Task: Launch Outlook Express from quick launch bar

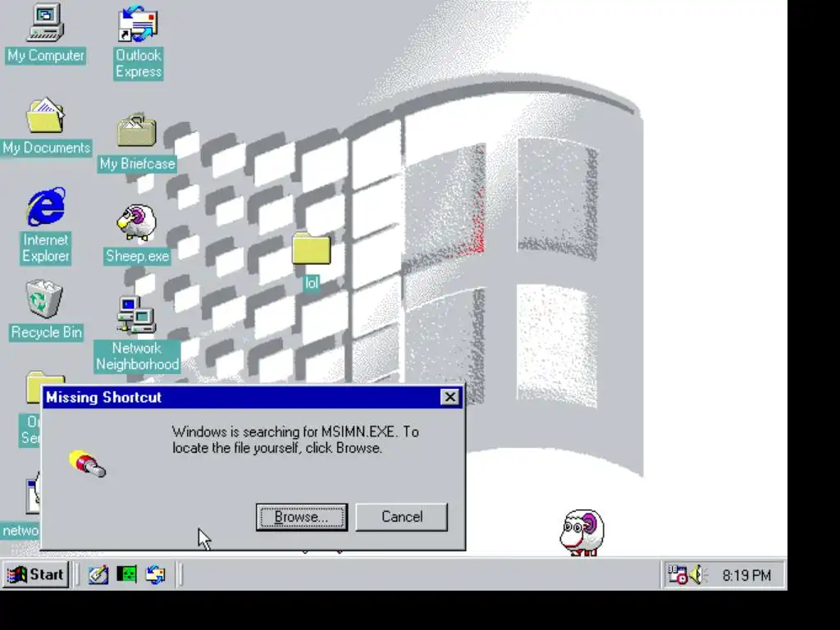Action: pos(155,574)
